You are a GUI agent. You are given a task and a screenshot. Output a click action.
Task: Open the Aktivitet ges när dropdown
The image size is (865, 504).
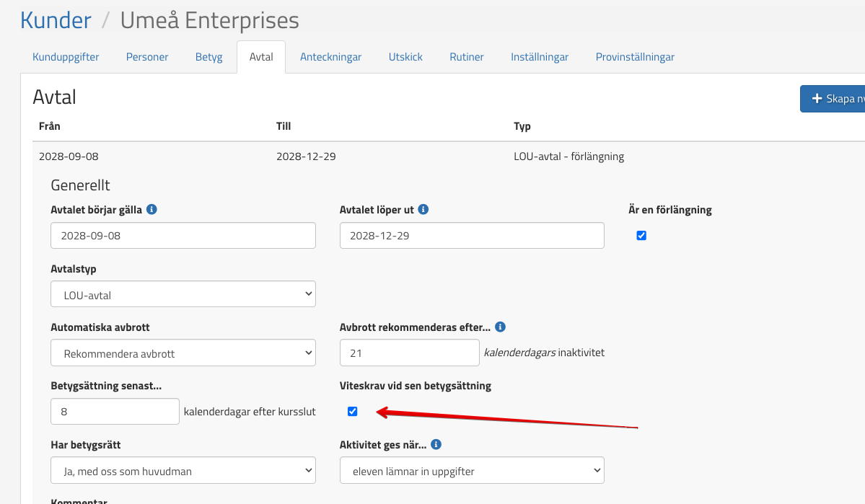(x=472, y=472)
